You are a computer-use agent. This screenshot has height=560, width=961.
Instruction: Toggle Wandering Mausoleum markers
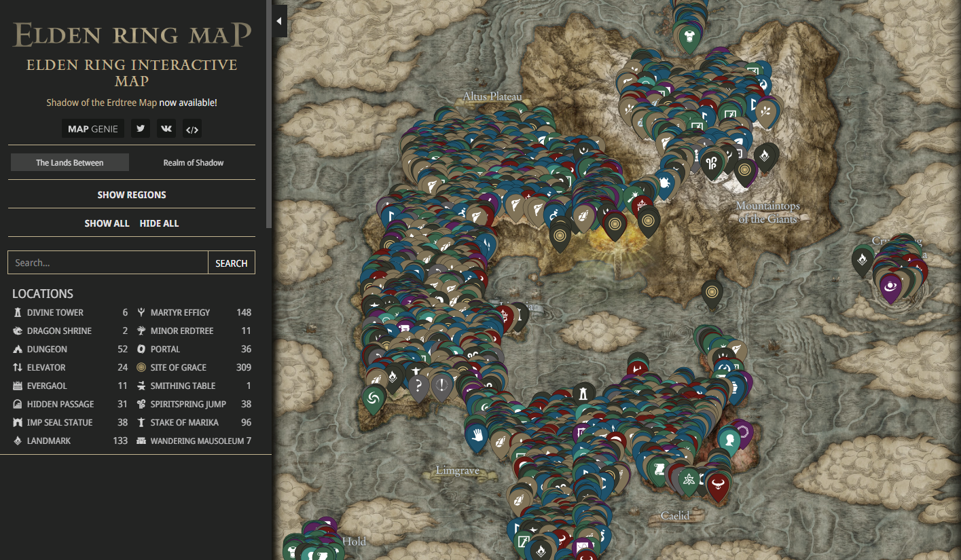[x=194, y=441]
